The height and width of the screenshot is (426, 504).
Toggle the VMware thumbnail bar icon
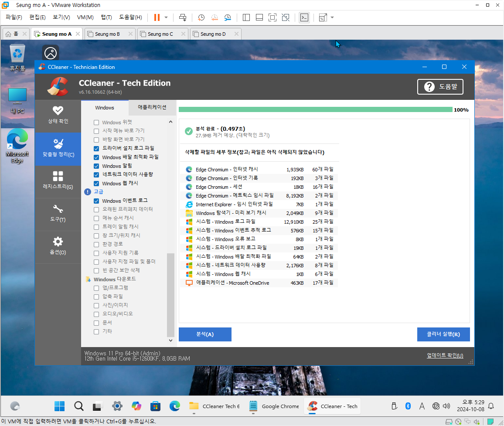[x=259, y=17]
